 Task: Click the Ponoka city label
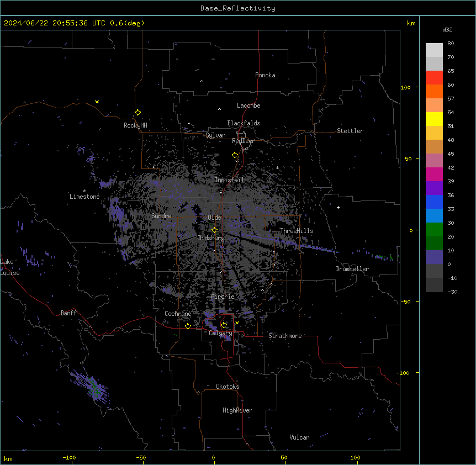point(265,75)
